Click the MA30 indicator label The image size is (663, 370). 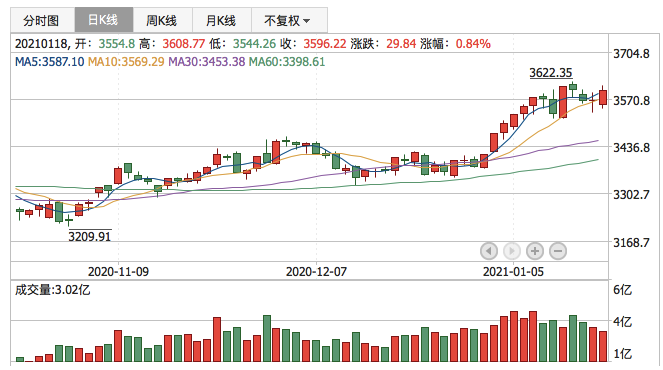206,62
